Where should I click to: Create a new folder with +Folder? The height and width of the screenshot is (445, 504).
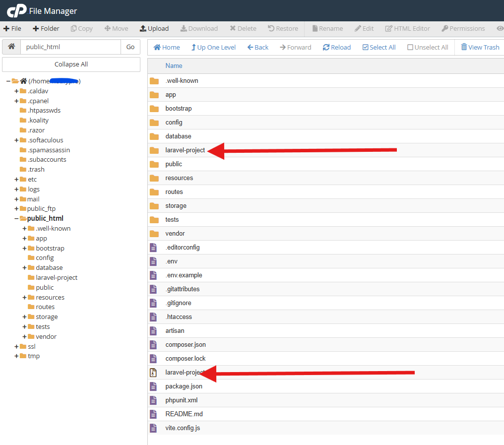pyautogui.click(x=46, y=29)
